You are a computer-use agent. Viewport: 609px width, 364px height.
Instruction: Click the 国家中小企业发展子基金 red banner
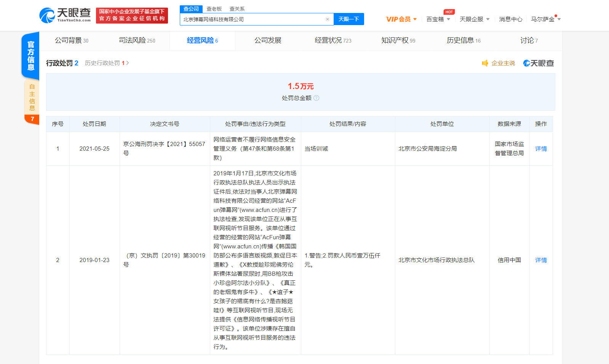click(132, 15)
